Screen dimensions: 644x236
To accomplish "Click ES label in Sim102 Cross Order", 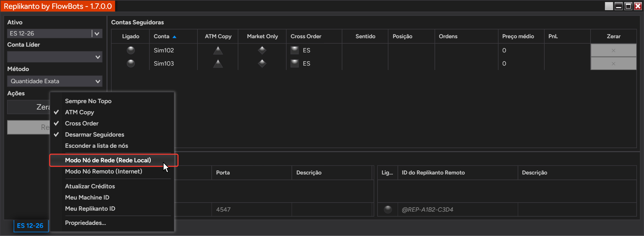I will pyautogui.click(x=307, y=50).
